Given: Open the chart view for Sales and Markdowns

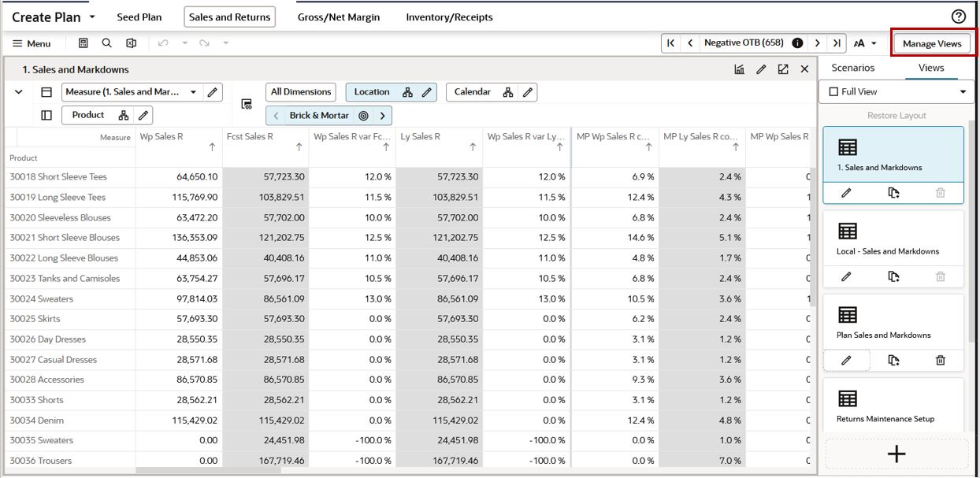Looking at the screenshot, I should [739, 70].
